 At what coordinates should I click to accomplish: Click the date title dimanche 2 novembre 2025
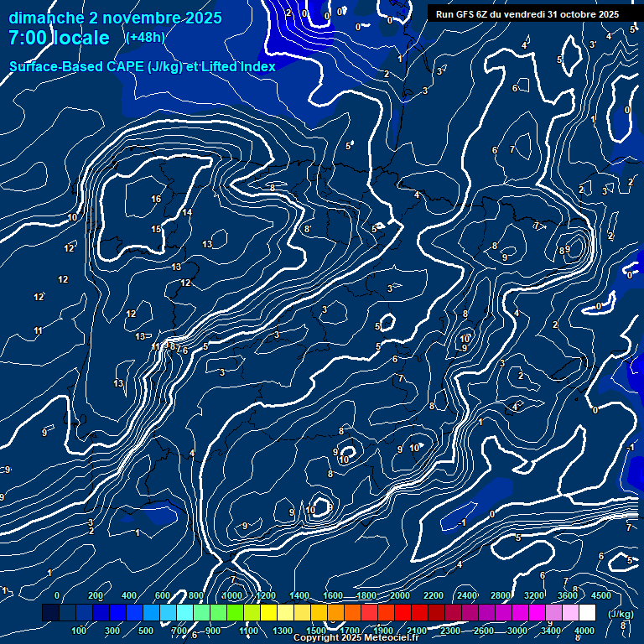point(116,18)
